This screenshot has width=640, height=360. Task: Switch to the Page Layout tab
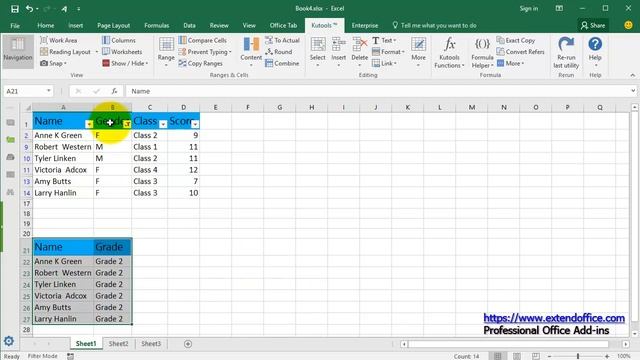(113, 25)
